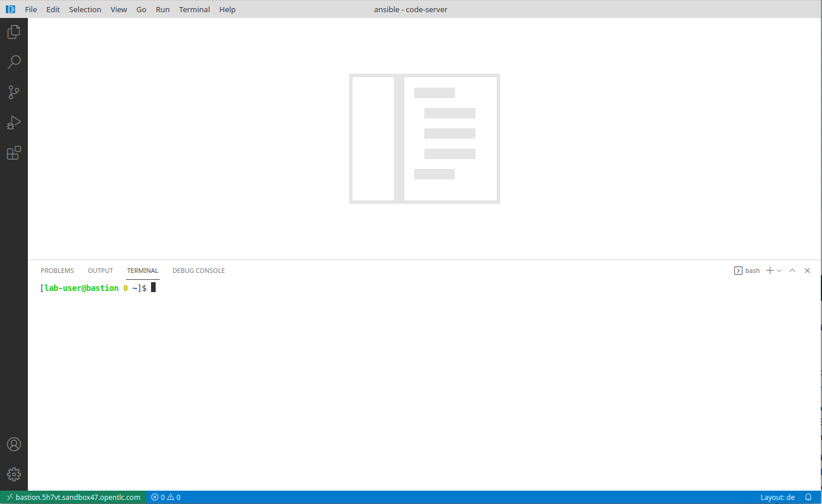This screenshot has height=504, width=822.
Task: Maximize the terminal panel size
Action: point(792,271)
